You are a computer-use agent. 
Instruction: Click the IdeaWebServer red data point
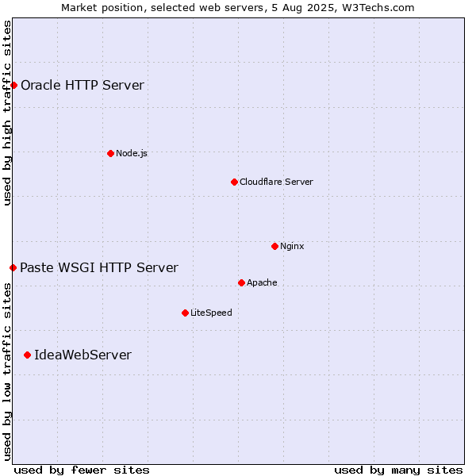click(x=28, y=355)
